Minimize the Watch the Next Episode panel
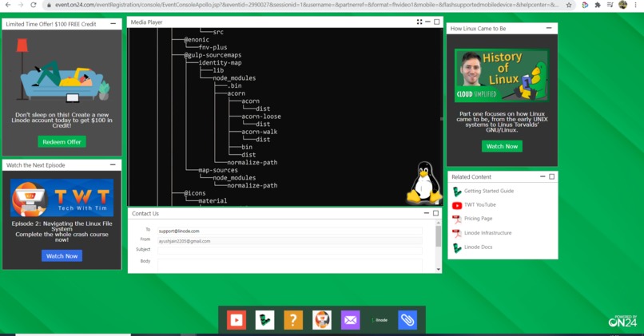The height and width of the screenshot is (336, 644). click(x=113, y=165)
